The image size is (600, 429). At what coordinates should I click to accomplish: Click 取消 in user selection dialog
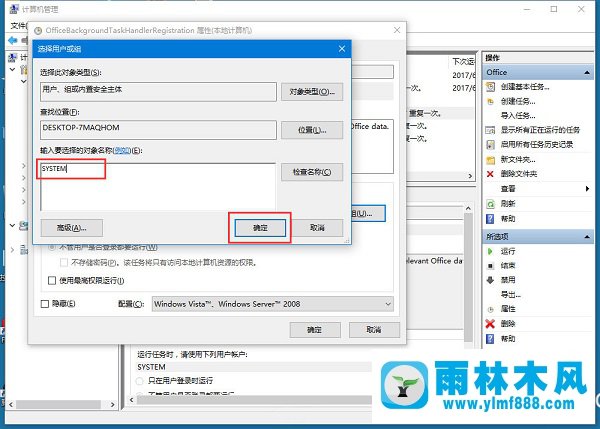317,228
